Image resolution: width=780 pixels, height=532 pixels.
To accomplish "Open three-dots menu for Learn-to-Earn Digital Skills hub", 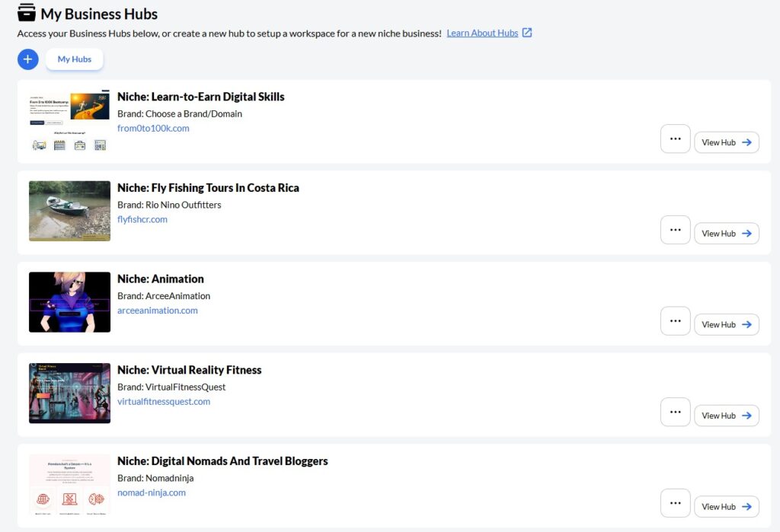I will click(675, 139).
